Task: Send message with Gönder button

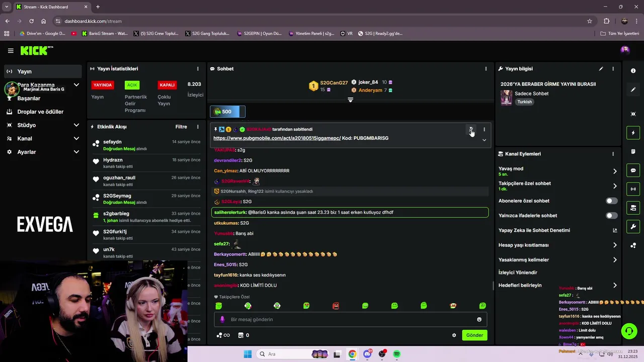Action: 474,335
